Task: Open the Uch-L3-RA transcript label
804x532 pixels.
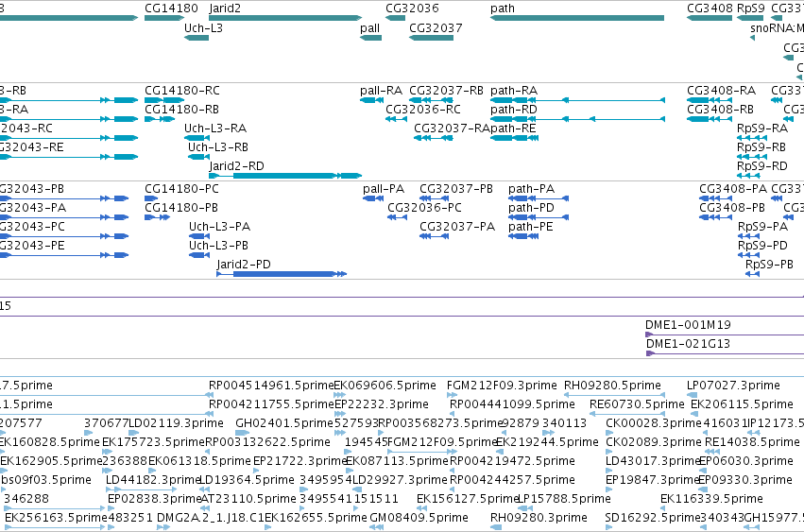Action: pyautogui.click(x=215, y=128)
